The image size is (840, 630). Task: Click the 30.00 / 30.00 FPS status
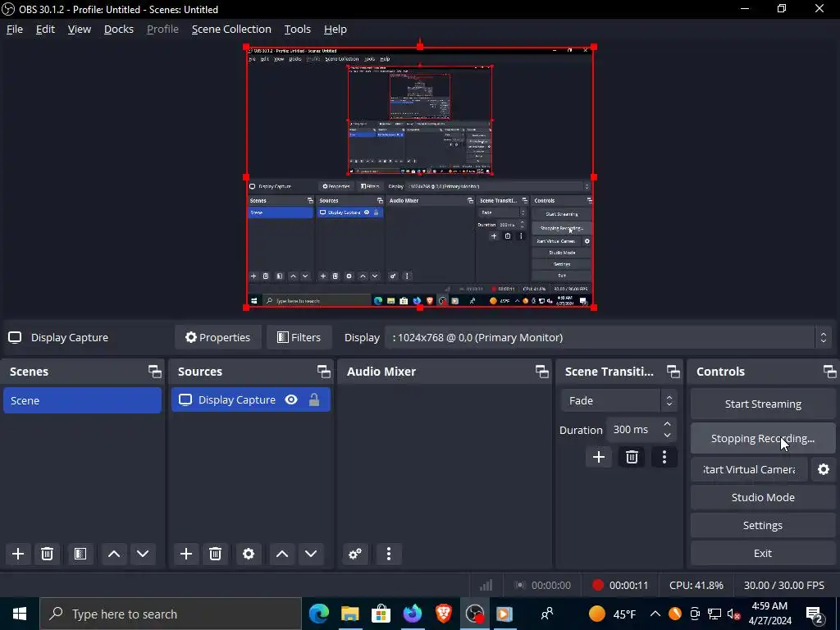tap(783, 585)
